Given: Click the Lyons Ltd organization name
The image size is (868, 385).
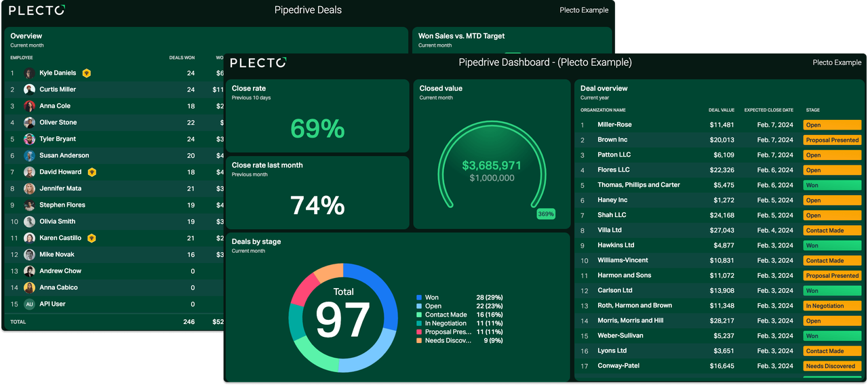Looking at the screenshot, I should (612, 350).
